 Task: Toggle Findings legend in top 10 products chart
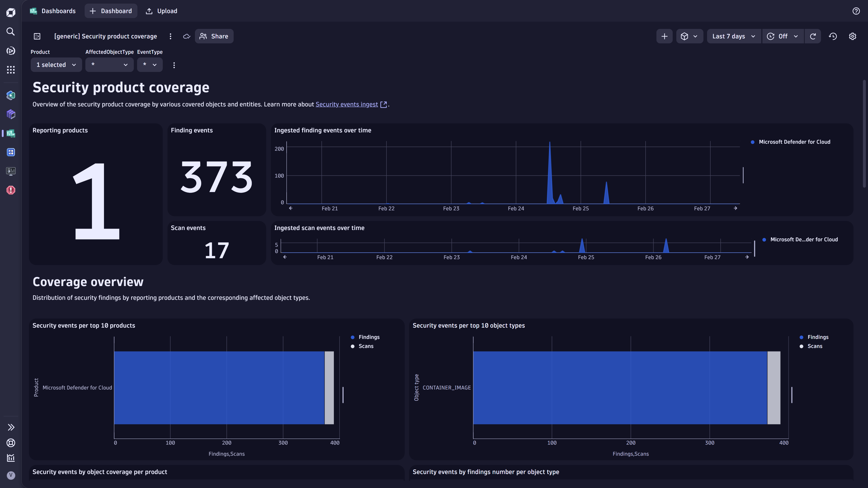[x=365, y=338]
